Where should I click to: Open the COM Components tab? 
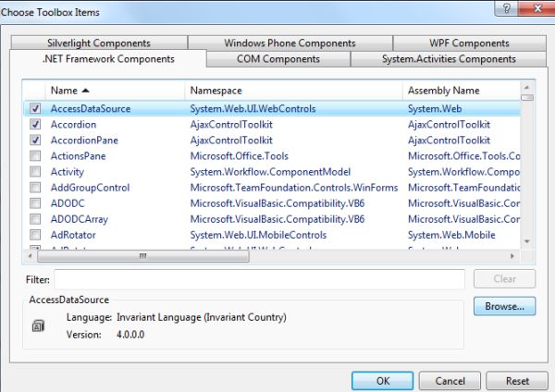pos(278,59)
